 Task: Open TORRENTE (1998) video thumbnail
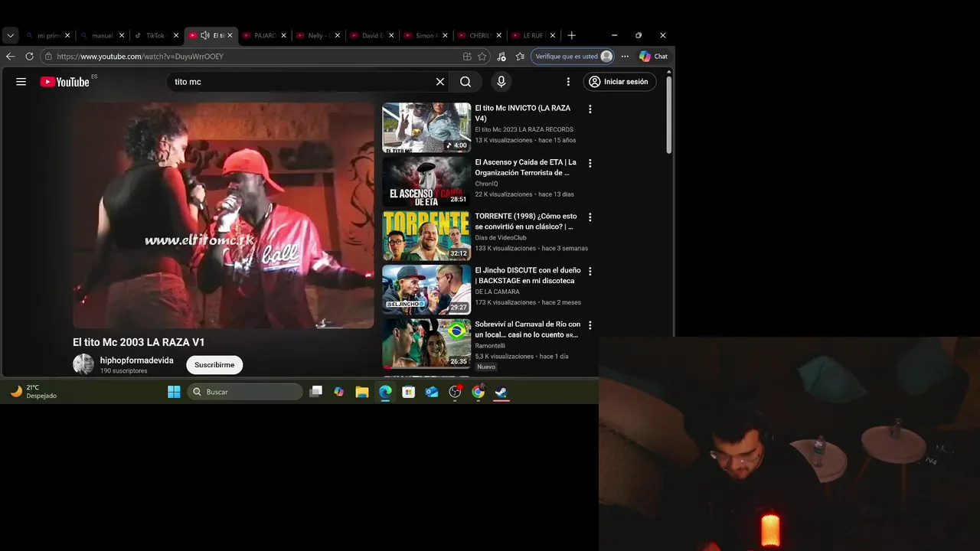[426, 236]
